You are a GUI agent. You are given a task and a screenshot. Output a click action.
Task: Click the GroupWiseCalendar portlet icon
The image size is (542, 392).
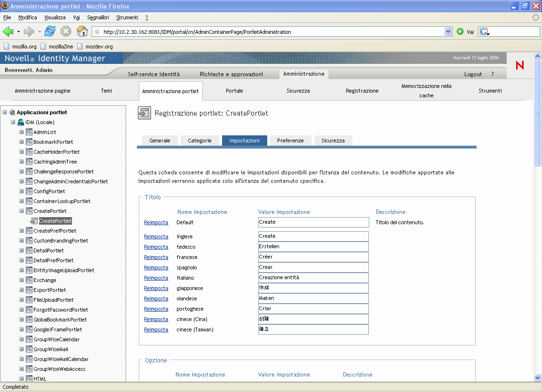pyautogui.click(x=29, y=339)
